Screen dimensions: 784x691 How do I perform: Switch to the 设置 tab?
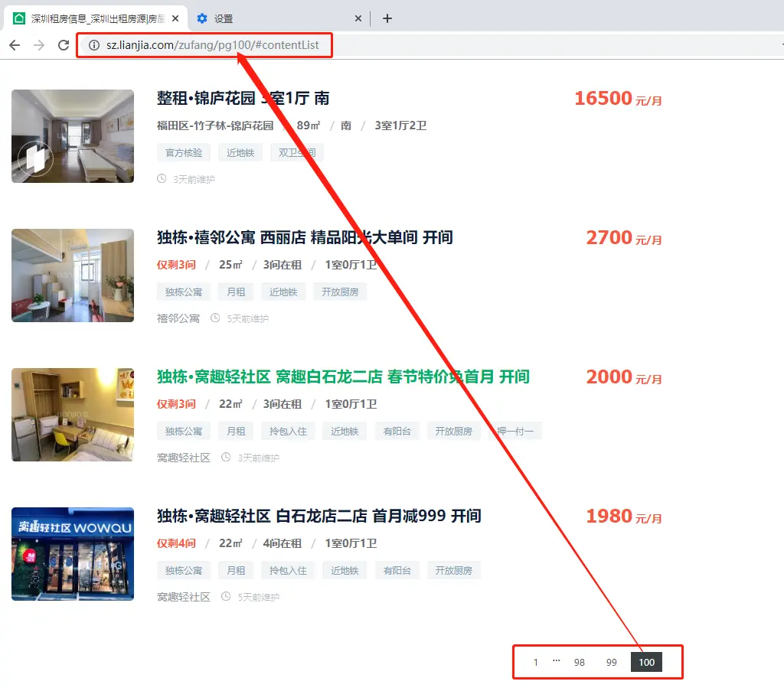[279, 18]
